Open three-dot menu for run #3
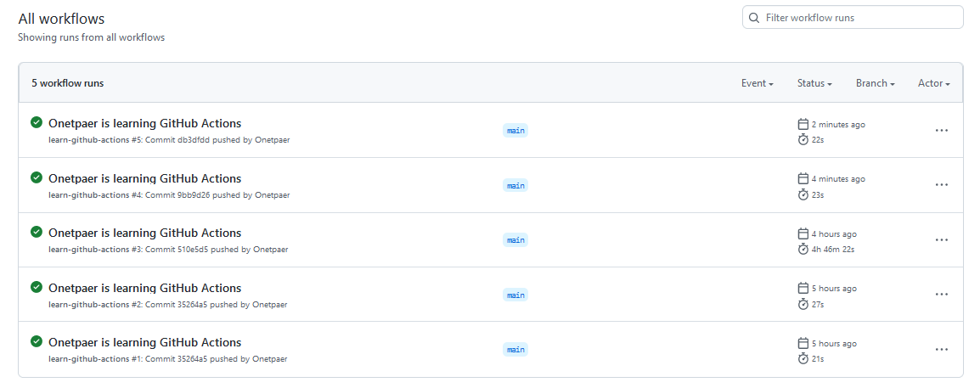980x388 pixels. click(941, 240)
